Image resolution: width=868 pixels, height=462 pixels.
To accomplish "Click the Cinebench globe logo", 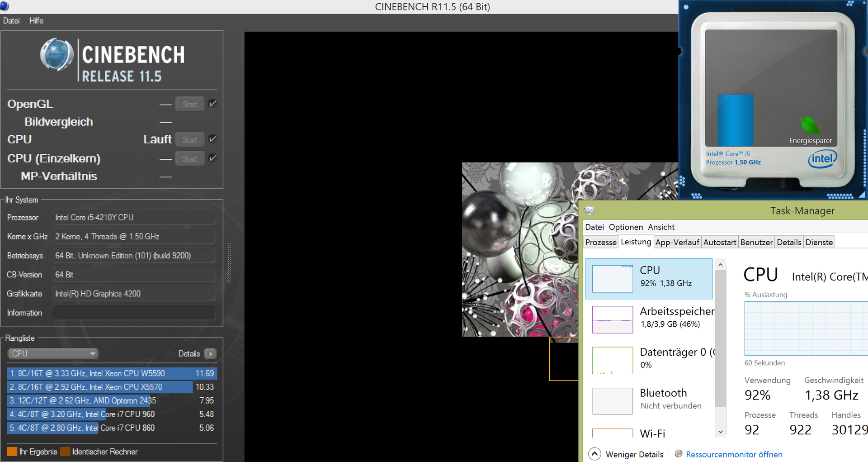I will pyautogui.click(x=57, y=55).
